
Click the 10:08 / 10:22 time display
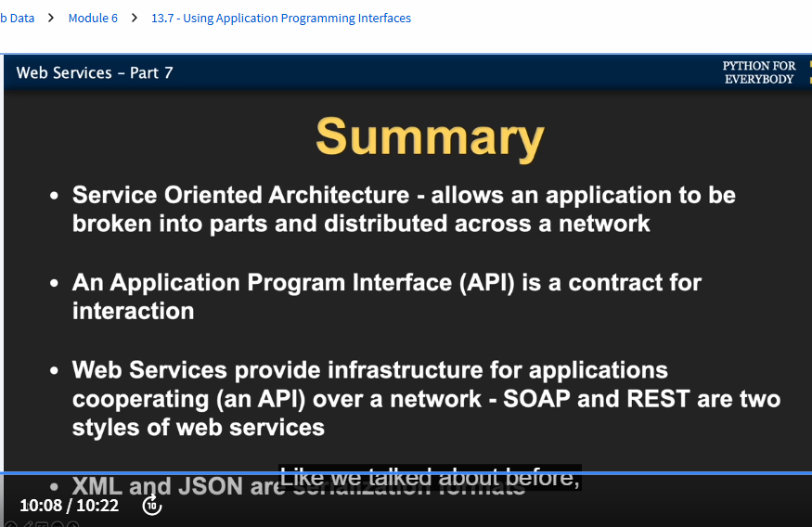pos(70,506)
